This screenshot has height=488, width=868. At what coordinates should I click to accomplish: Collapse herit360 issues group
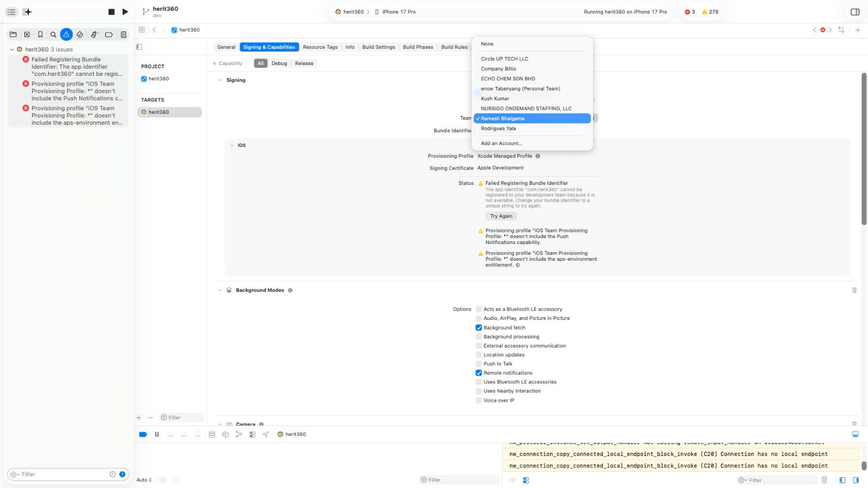[12, 49]
